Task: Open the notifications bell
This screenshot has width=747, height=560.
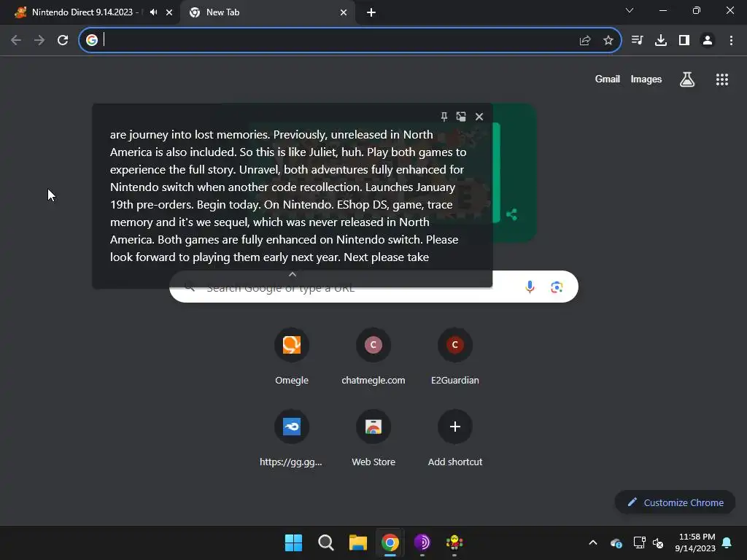Action: click(727, 542)
